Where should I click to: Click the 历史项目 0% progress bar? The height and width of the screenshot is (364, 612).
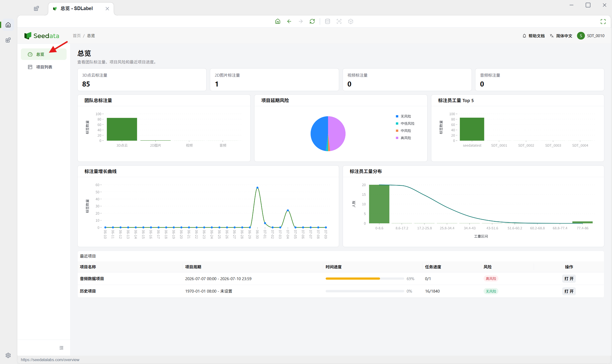point(364,291)
